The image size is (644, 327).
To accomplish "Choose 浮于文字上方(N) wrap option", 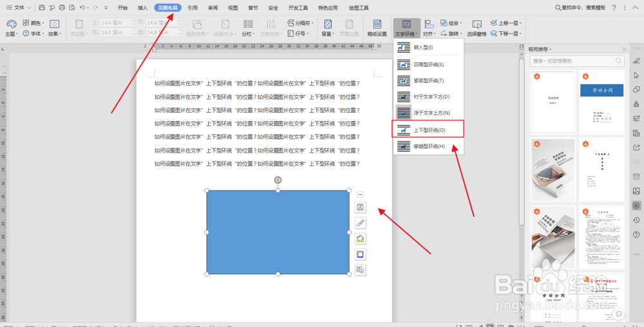I will tap(428, 113).
